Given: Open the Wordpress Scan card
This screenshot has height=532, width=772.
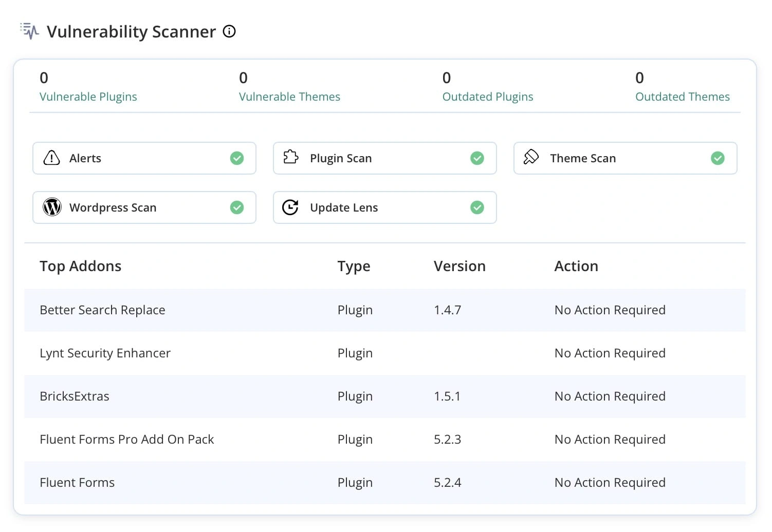Looking at the screenshot, I should [x=144, y=207].
